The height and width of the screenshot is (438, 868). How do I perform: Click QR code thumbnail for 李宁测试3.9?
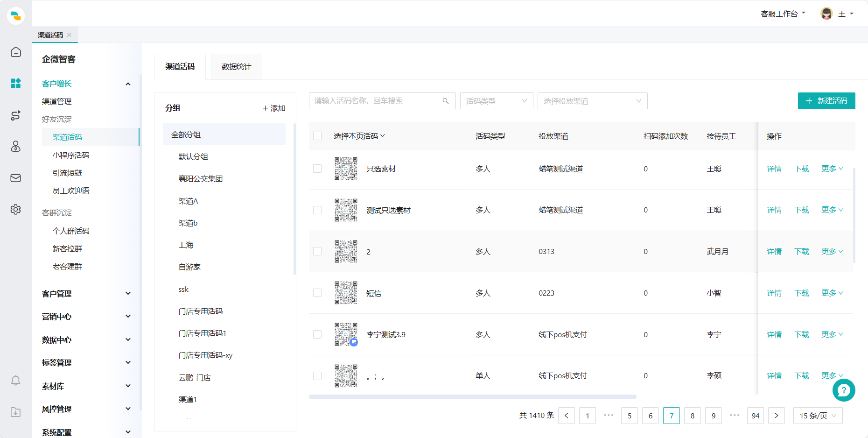[x=346, y=334]
